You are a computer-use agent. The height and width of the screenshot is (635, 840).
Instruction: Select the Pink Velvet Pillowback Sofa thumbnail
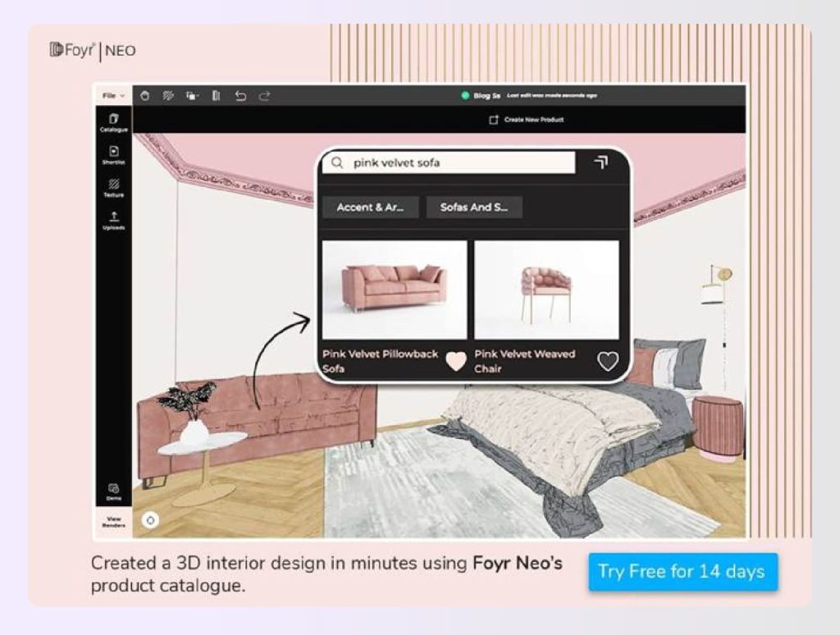395,290
